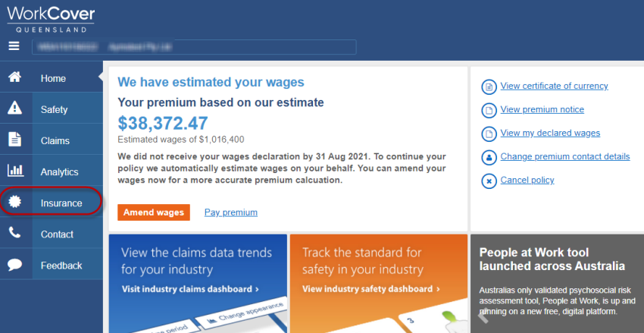Click the premium notice page icon
644x333 pixels.
pyautogui.click(x=489, y=110)
